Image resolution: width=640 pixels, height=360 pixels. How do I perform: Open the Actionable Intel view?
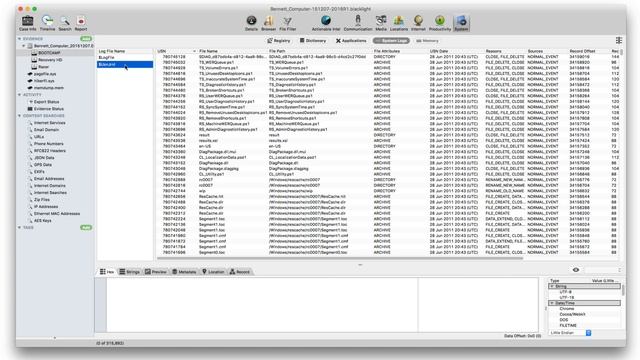click(x=326, y=23)
